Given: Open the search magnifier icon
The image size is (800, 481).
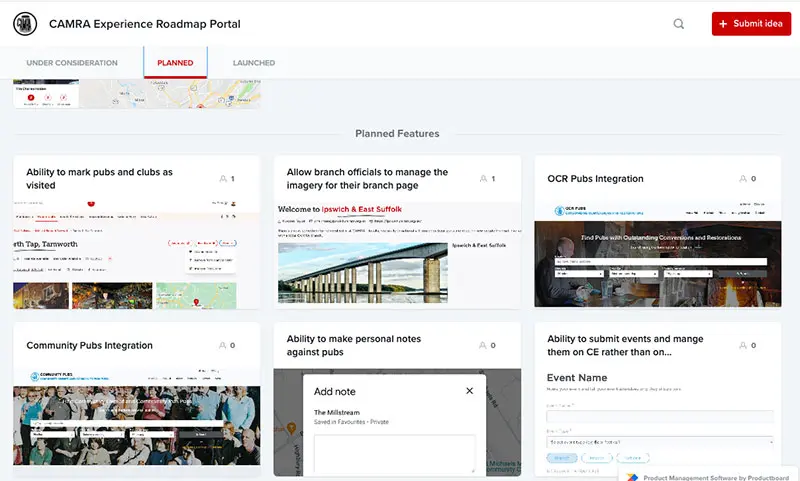Looking at the screenshot, I should click(x=679, y=23).
